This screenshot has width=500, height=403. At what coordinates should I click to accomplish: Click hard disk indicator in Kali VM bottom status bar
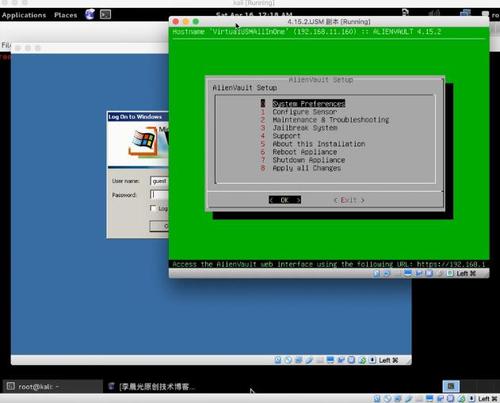tap(377, 398)
